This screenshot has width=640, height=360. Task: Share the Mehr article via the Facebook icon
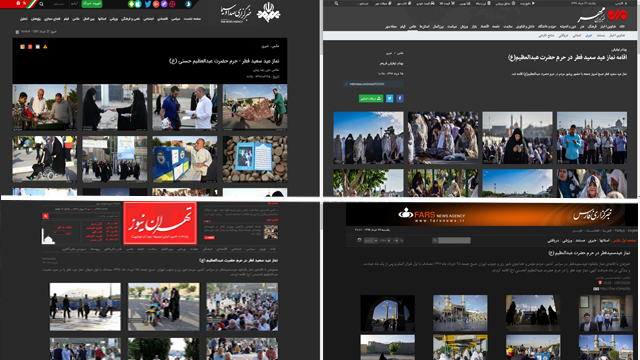tap(400, 98)
